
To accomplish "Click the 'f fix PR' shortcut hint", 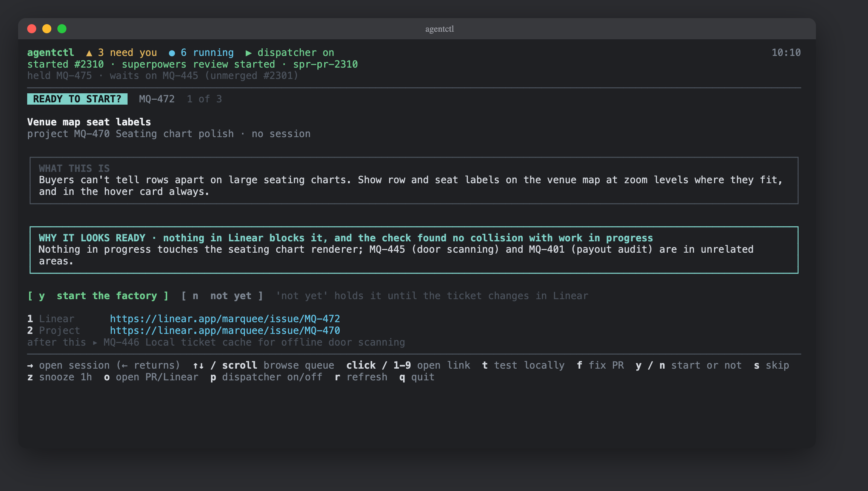I will pos(600,365).
